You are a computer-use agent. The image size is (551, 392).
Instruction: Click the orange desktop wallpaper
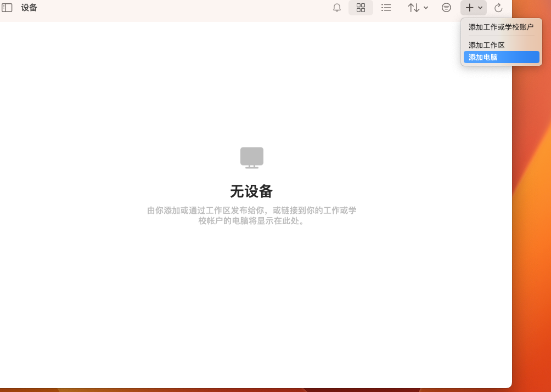pos(531,219)
